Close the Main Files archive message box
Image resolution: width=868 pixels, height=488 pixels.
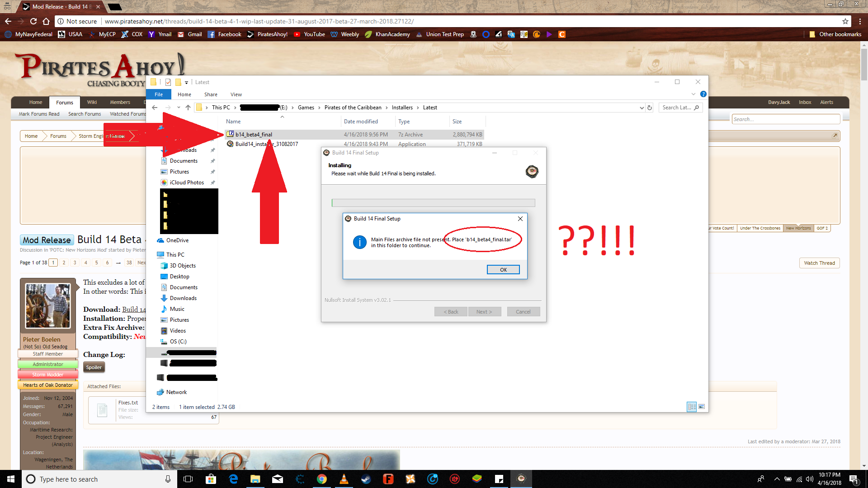(x=520, y=219)
